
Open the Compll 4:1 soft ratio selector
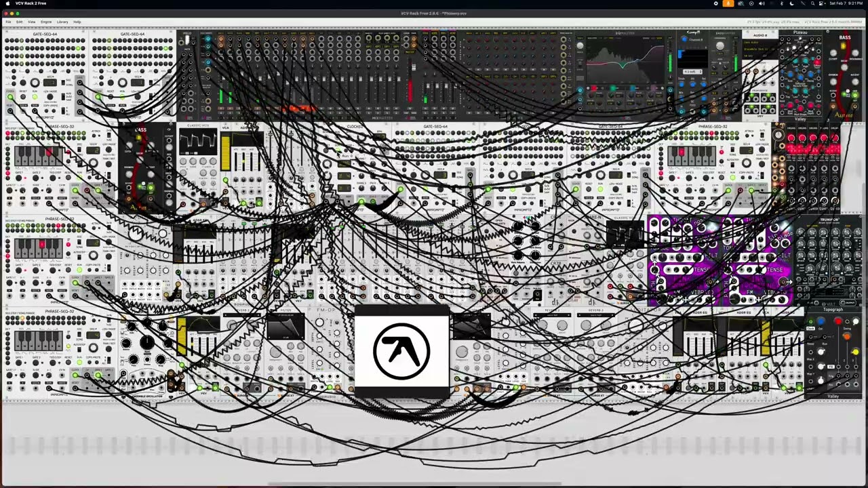692,71
